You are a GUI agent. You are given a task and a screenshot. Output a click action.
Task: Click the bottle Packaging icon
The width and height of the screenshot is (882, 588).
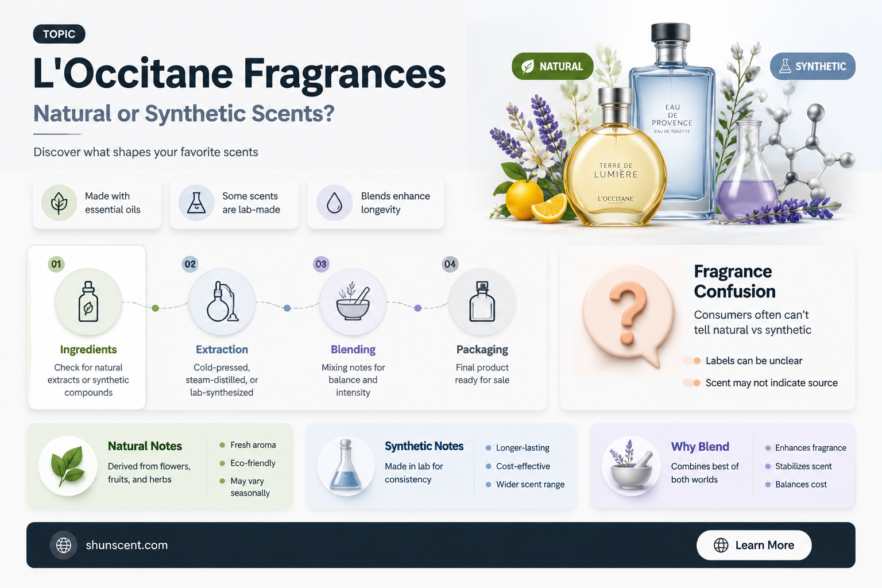[x=482, y=301]
